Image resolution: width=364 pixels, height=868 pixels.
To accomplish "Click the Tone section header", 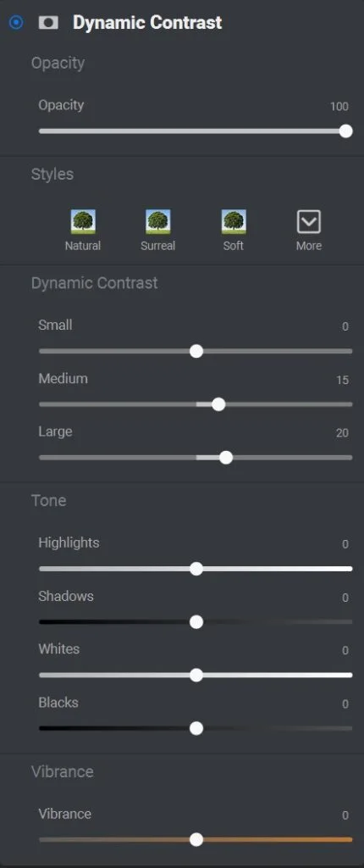I will pyautogui.click(x=49, y=500).
